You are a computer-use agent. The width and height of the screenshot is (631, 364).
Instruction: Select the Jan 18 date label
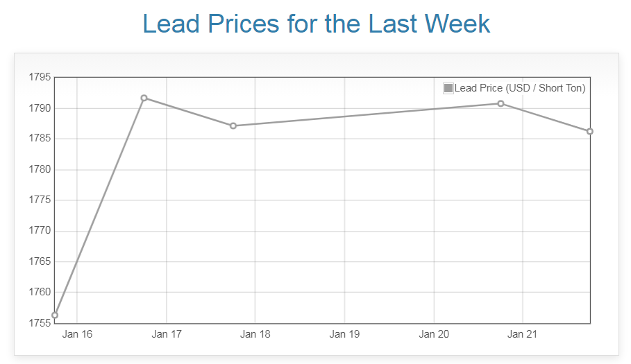pyautogui.click(x=255, y=334)
